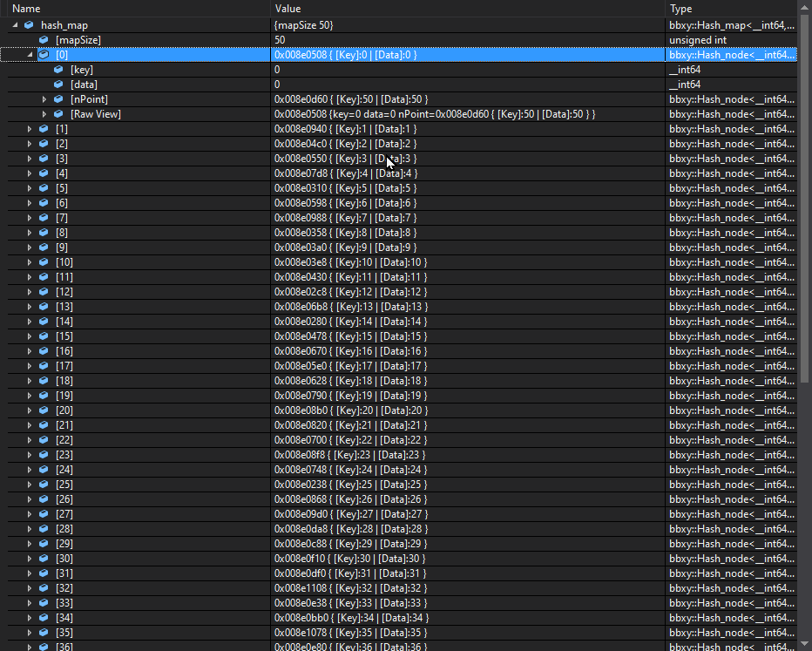Screen dimensions: 812x651
Task: Click the [Raw View] cube icon
Action: coord(58,114)
